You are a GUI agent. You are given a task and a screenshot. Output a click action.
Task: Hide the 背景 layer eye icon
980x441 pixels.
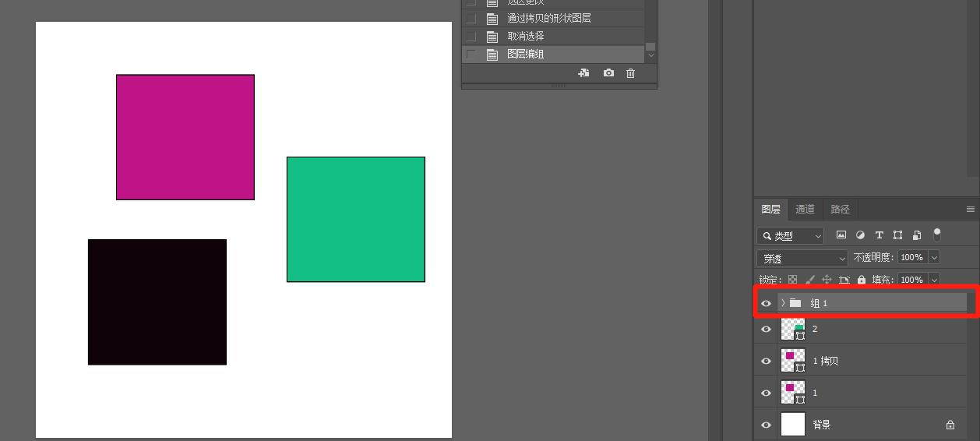click(766, 425)
